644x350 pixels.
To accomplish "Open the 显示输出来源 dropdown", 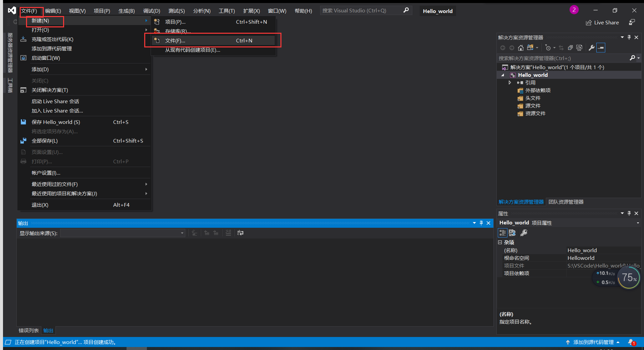I will tap(182, 233).
